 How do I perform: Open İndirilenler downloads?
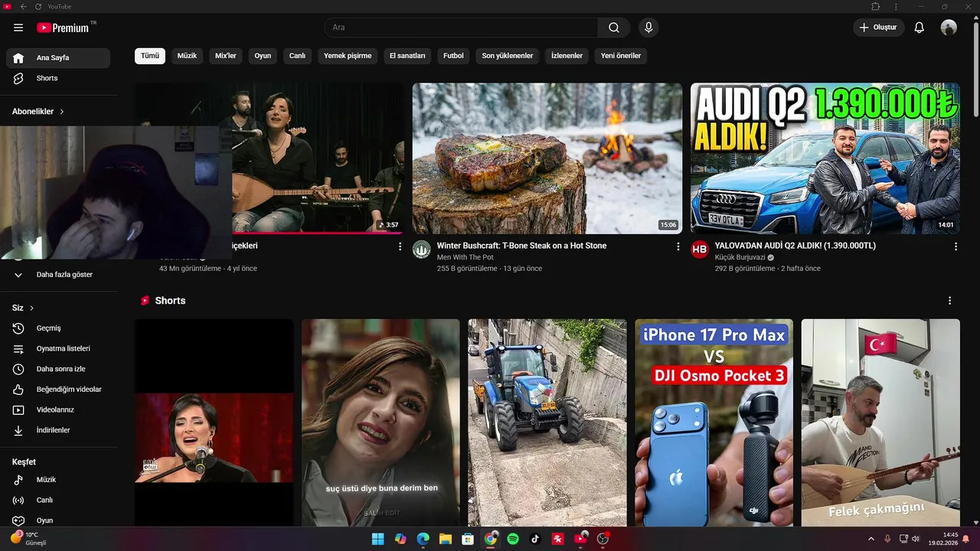(58, 430)
